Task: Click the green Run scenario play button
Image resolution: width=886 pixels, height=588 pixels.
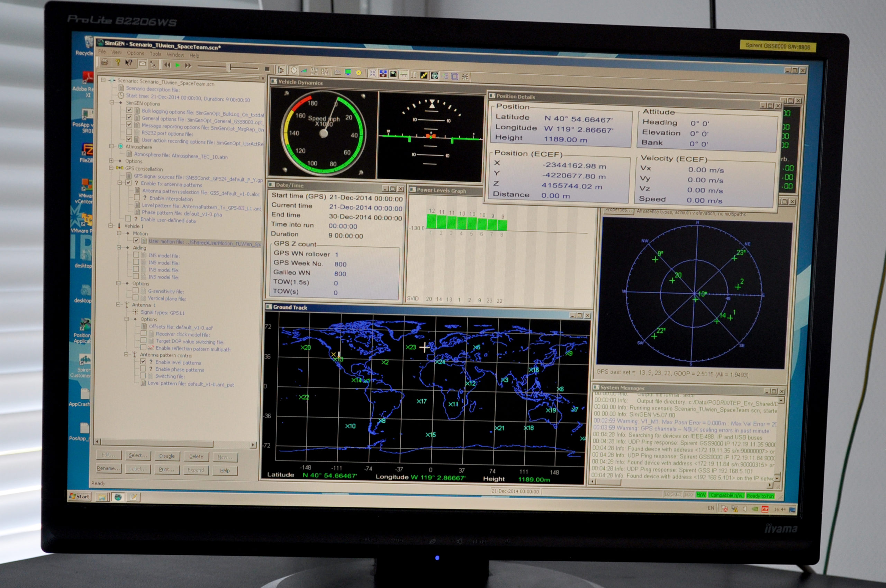Action: click(x=178, y=65)
